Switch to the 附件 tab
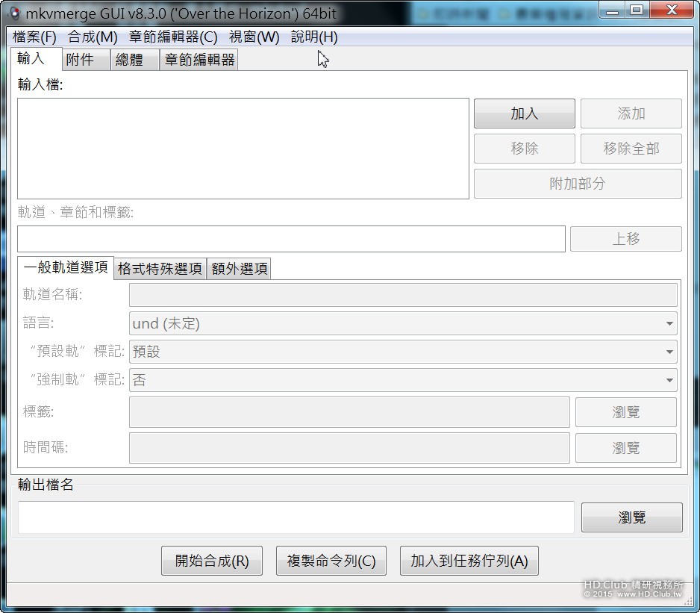Image resolution: width=700 pixels, height=613 pixels. tap(86, 60)
